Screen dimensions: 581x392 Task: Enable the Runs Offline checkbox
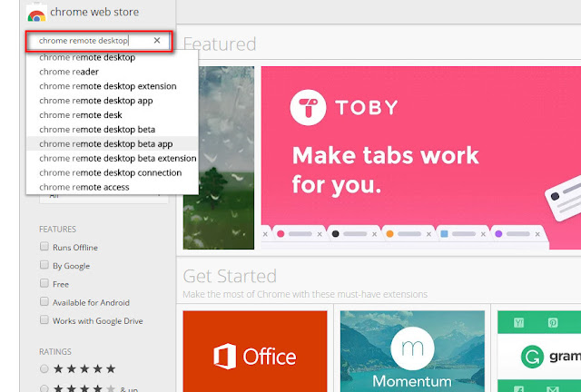[x=44, y=247]
